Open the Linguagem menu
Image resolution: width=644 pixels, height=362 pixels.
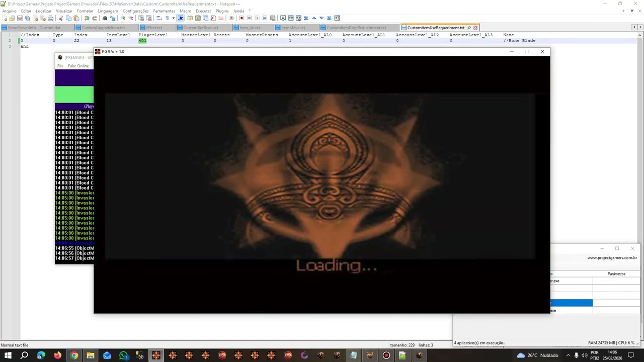(108, 11)
